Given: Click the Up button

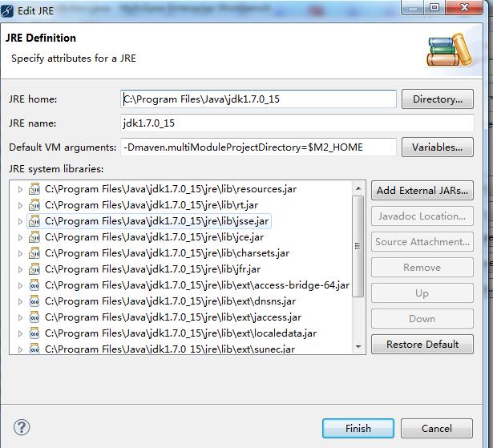Looking at the screenshot, I should pyautogui.click(x=422, y=293).
